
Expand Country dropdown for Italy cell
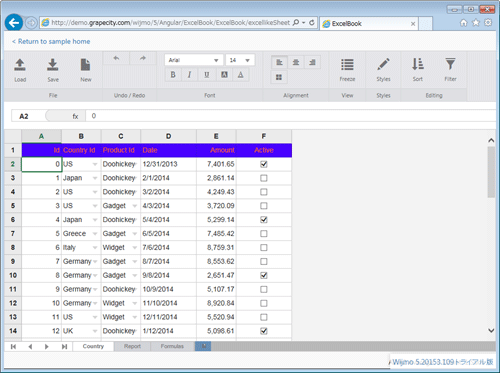(95, 248)
